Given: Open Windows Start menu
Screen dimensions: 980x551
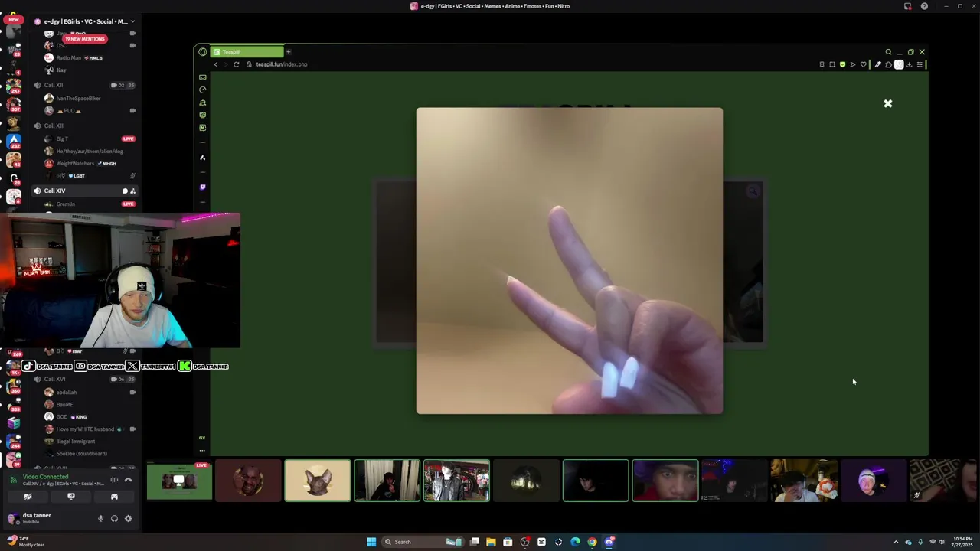Looking at the screenshot, I should pyautogui.click(x=371, y=542).
